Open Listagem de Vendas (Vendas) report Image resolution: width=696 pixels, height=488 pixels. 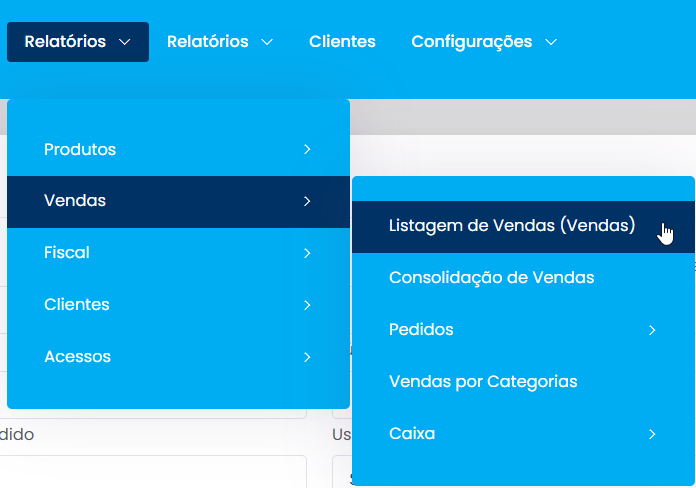pyautogui.click(x=523, y=226)
